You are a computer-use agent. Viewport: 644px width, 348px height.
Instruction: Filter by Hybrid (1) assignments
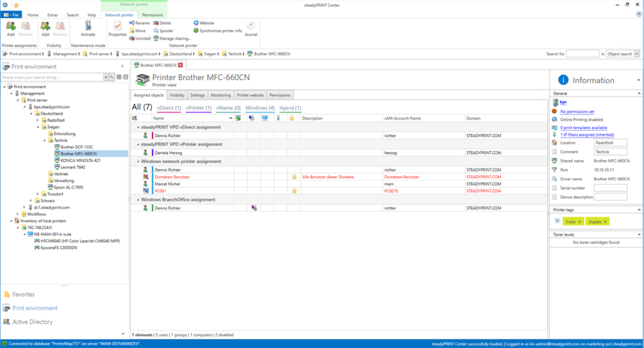pyautogui.click(x=290, y=108)
